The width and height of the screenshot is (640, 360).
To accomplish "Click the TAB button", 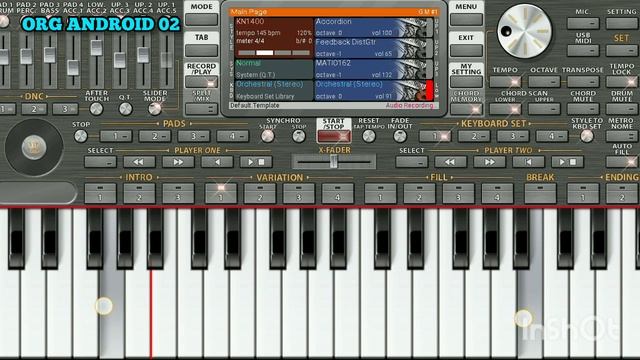I will 202,50.
